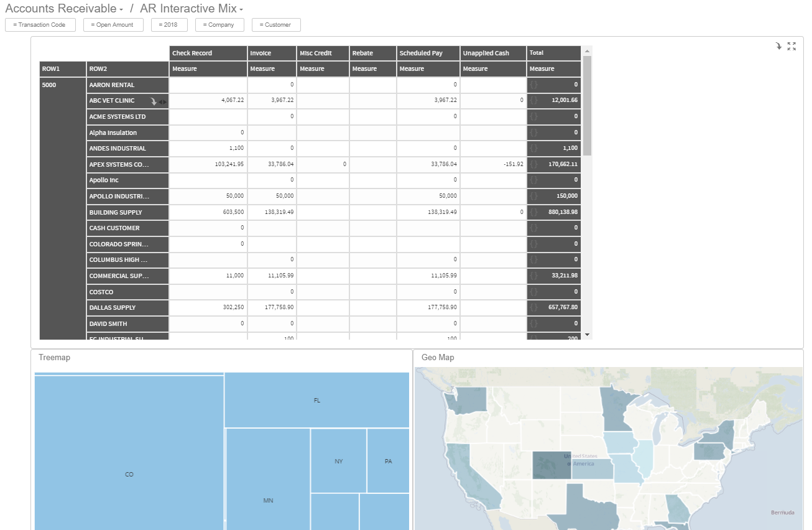
Task: Open the AR Interactive Mix dropdown
Action: pos(241,9)
